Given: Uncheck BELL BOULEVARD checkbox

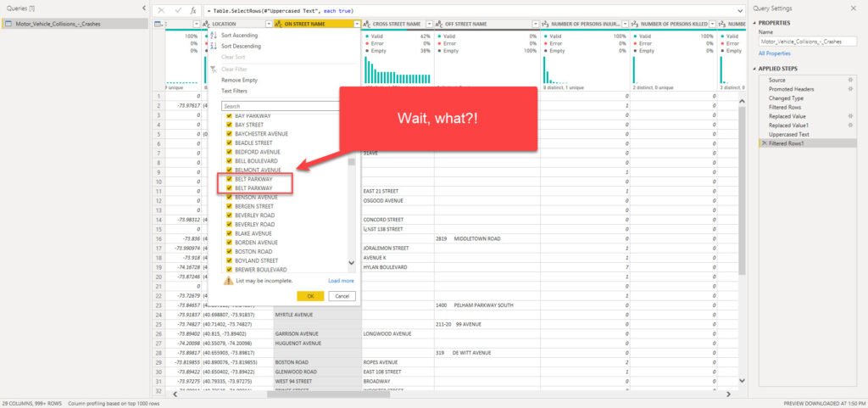Looking at the screenshot, I should (x=229, y=160).
